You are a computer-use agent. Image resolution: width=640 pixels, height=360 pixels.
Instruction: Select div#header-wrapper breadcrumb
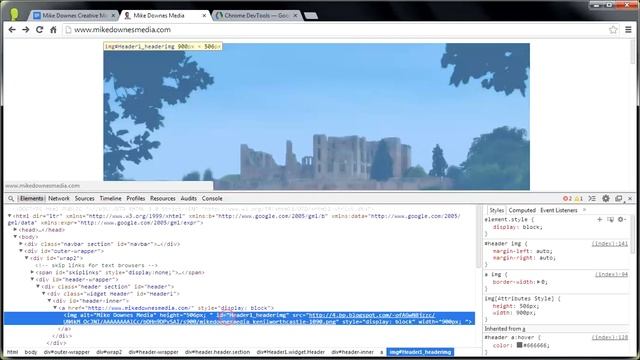pyautogui.click(x=153, y=352)
